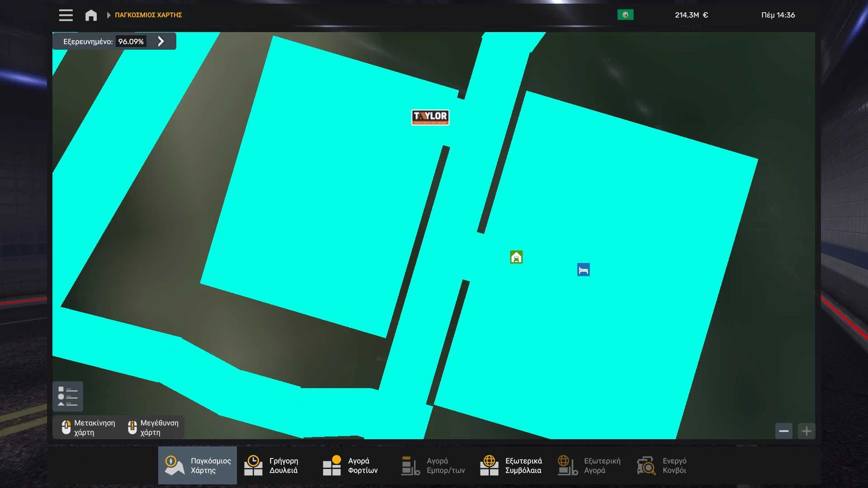
Task: Open Αγορά Εμπορ/των cargo market
Action: (433, 465)
